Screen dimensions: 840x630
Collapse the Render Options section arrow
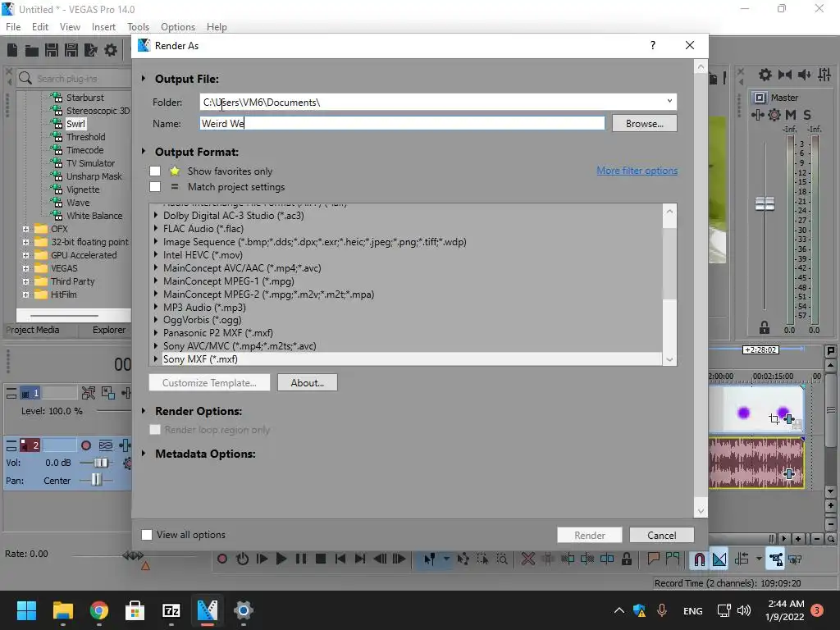[x=144, y=411]
